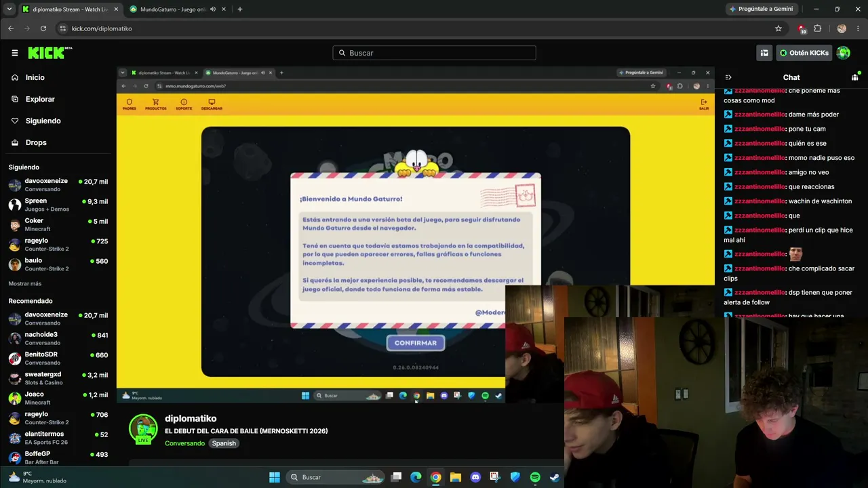Open the Kick user profile avatar
Viewport: 868px width, 488px height.
[x=843, y=53]
